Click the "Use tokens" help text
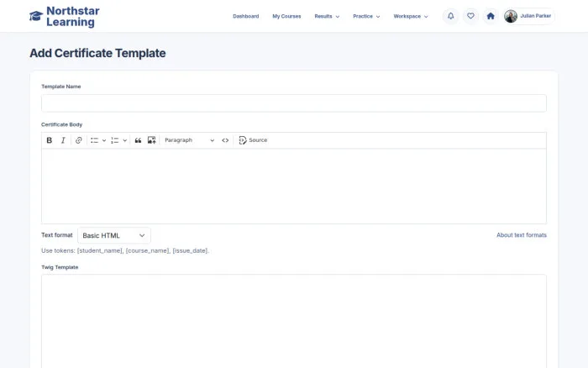Image resolution: width=588 pixels, height=368 pixels. [125, 250]
